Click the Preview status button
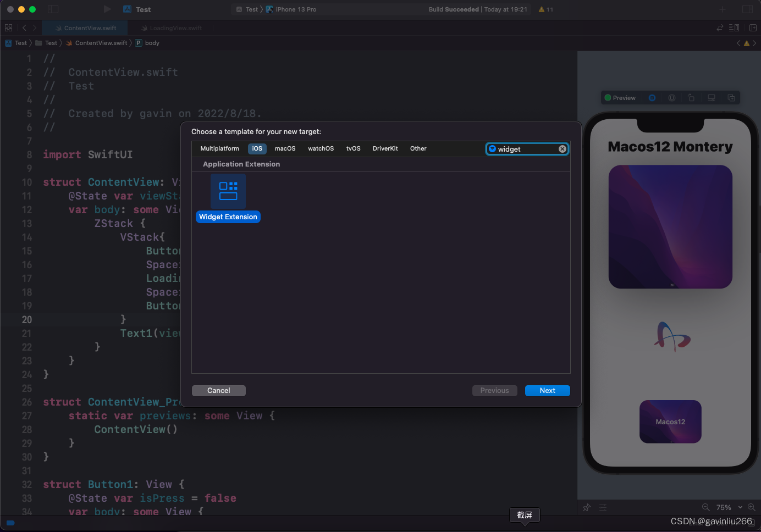Viewport: 761px width, 532px height. [x=620, y=98]
